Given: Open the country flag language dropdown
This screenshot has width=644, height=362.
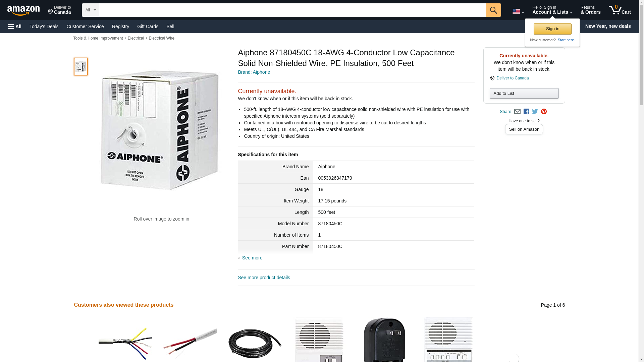Looking at the screenshot, I should pos(518,12).
